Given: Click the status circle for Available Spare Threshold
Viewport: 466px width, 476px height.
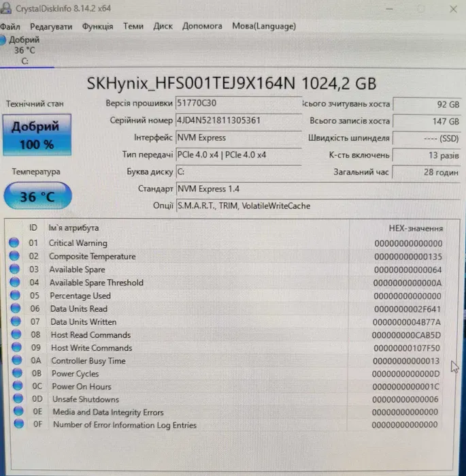Looking at the screenshot, I should click(x=14, y=282).
